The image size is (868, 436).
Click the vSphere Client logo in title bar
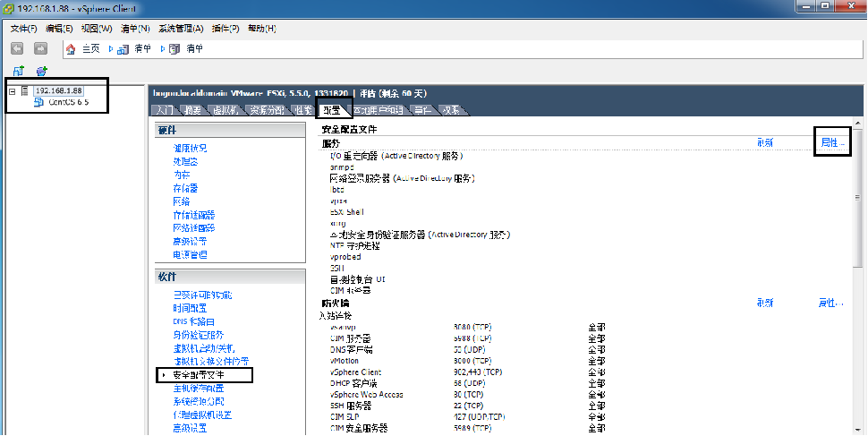pos(8,8)
